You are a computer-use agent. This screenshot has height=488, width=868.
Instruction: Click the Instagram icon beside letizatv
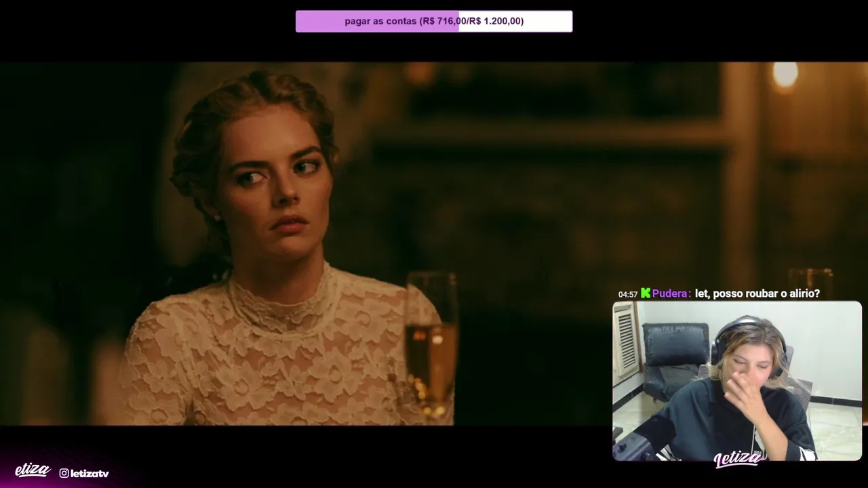64,473
